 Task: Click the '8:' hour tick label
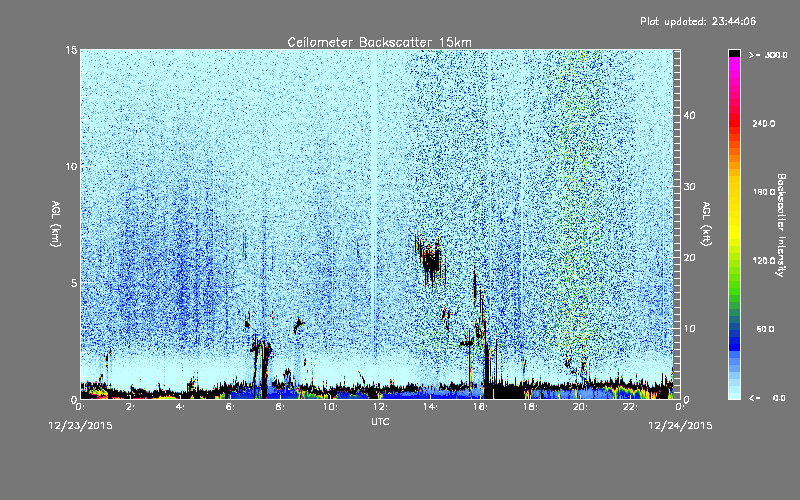(280, 407)
